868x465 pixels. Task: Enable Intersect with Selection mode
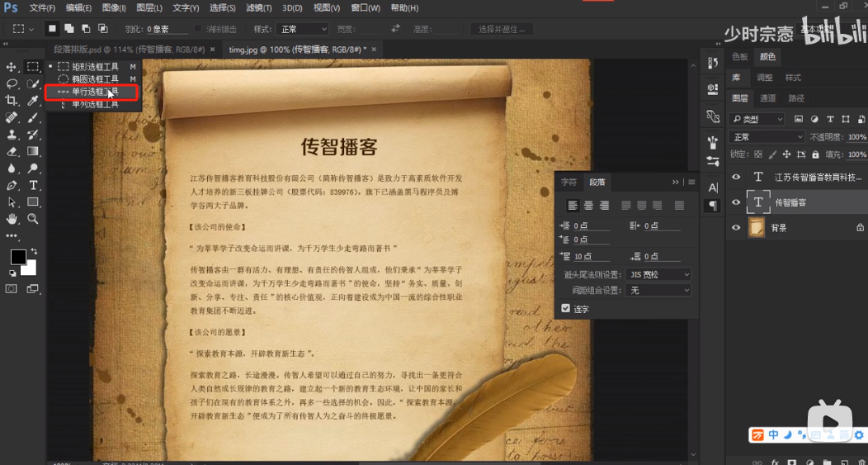(x=102, y=28)
